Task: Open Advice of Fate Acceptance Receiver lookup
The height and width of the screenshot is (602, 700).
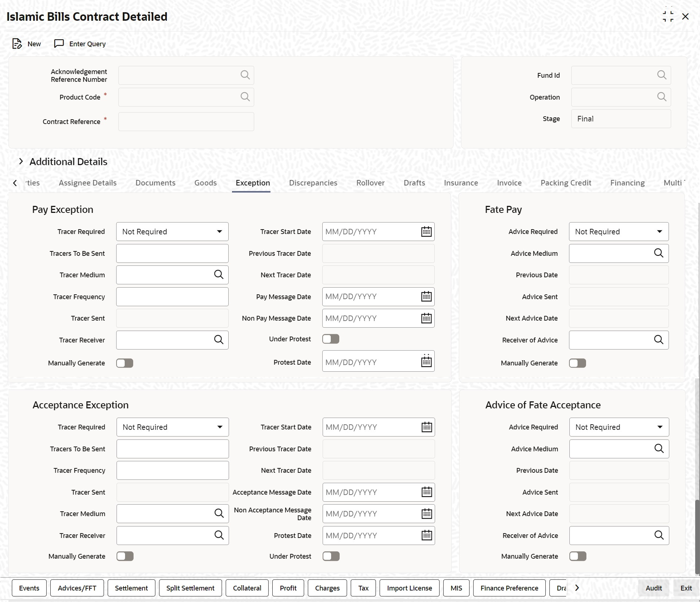Action: pyautogui.click(x=659, y=535)
